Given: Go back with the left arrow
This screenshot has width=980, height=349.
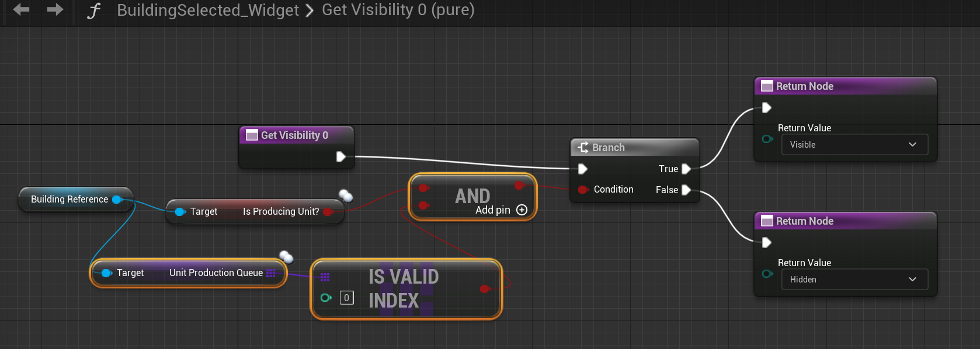Looking at the screenshot, I should pos(21,9).
